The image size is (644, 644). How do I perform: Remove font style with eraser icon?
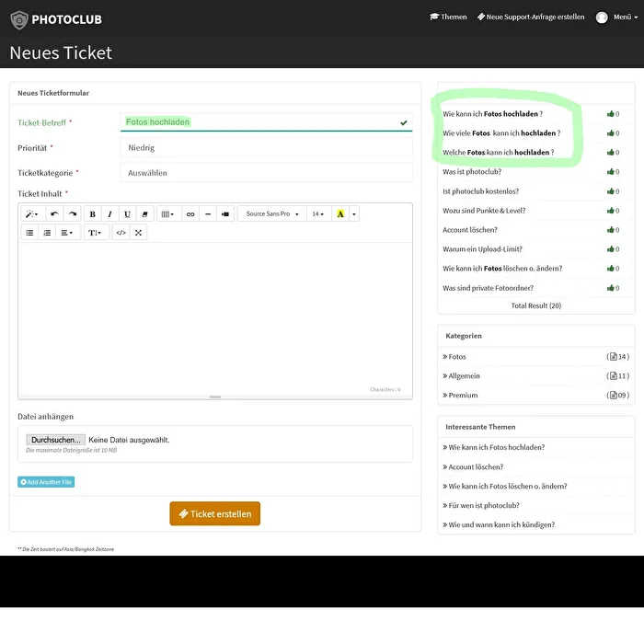click(144, 214)
